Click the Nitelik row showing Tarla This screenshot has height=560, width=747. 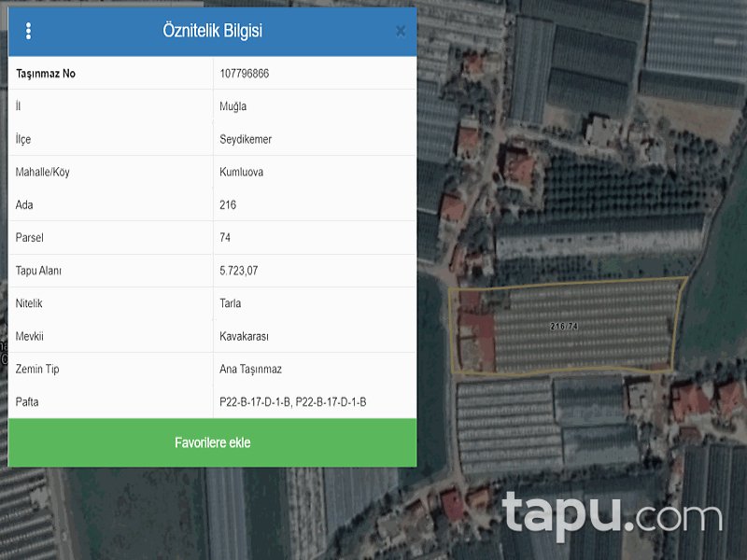[226, 303]
